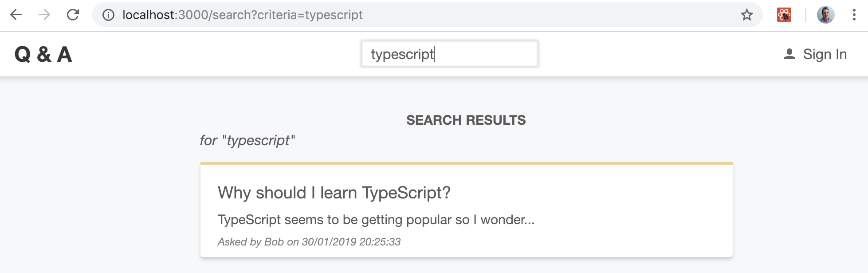The height and width of the screenshot is (273, 868).
Task: Click the browser forward arrow
Action: pyautogui.click(x=44, y=15)
